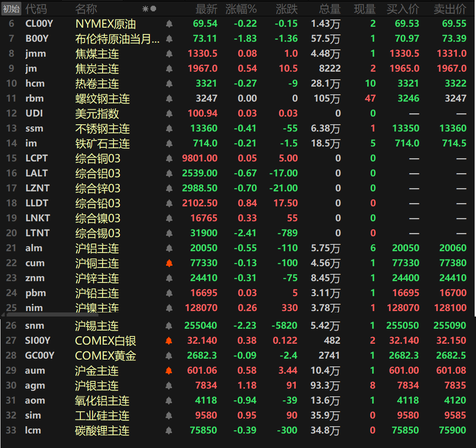Toggle off the active red alert for 沪铜主连

click(169, 263)
